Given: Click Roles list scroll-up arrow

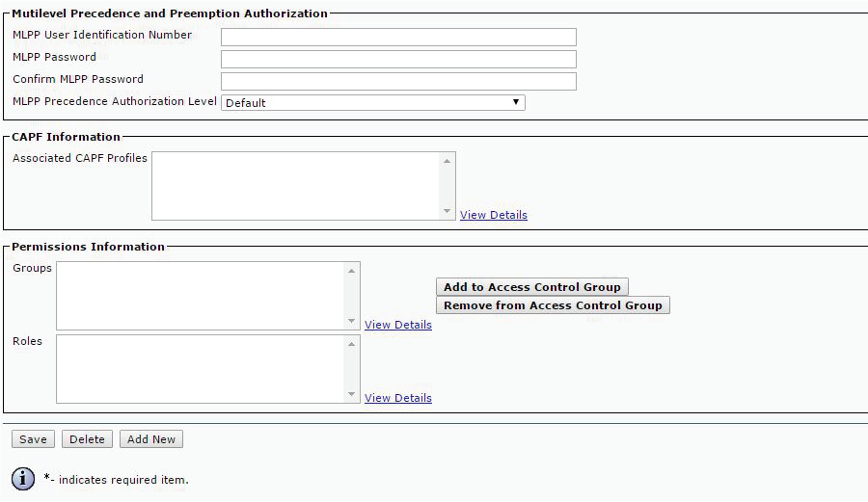Looking at the screenshot, I should (352, 344).
